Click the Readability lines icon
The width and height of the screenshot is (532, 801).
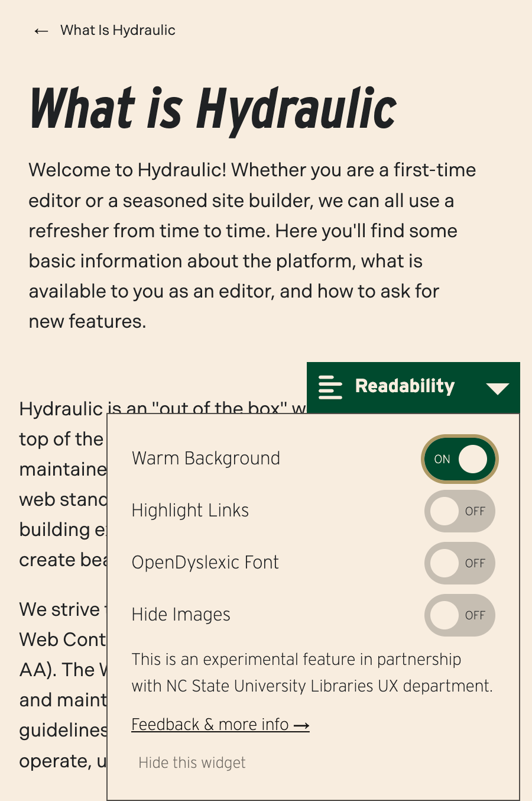[330, 387]
